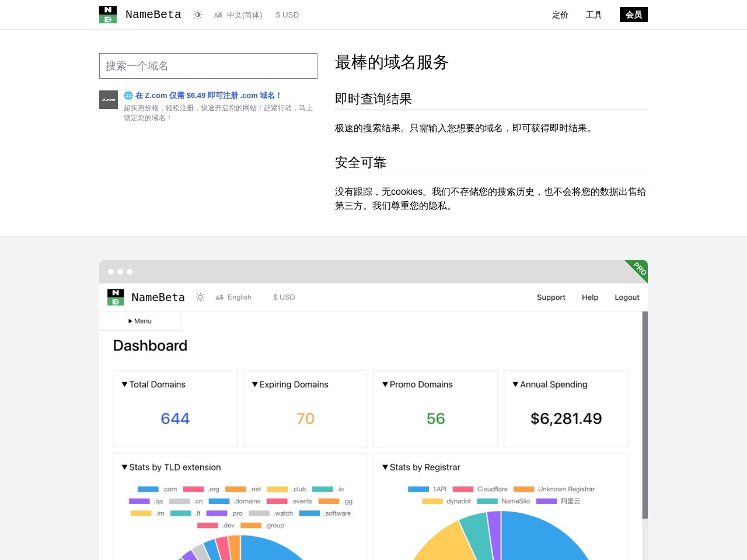This screenshot has height=560, width=747.
Task: Toggle the NameSilo registrar legend entry
Action: click(x=504, y=501)
